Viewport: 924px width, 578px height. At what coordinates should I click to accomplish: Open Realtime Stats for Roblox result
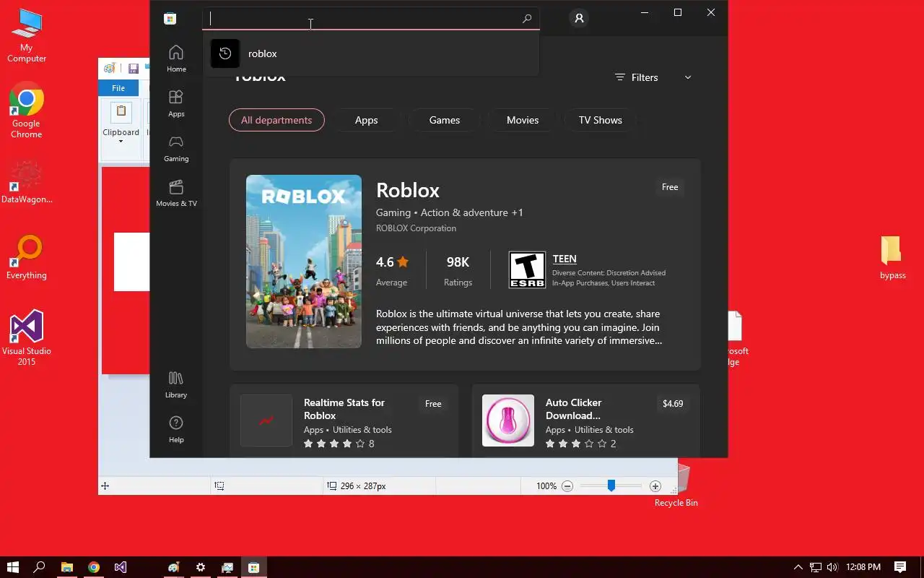tap(344, 420)
